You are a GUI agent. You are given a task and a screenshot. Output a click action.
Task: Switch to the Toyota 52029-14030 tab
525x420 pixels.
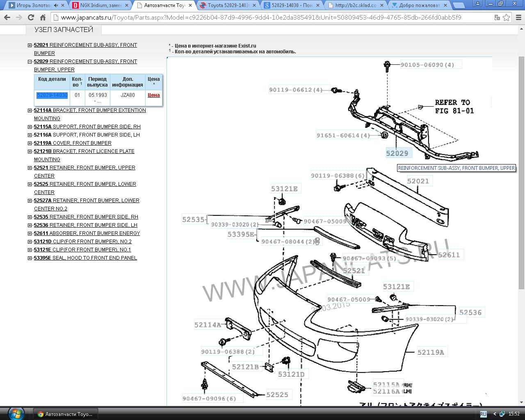click(228, 5)
